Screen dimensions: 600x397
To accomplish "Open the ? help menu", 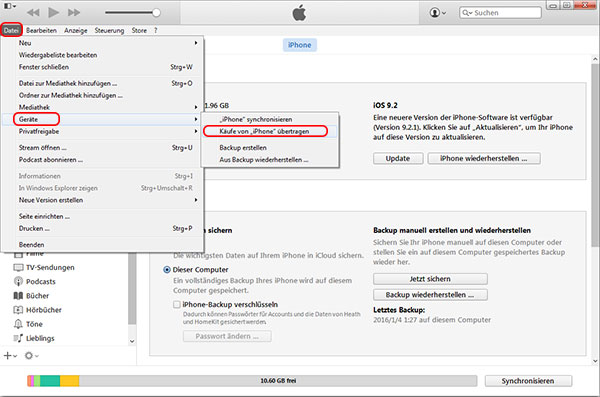I will (155, 30).
